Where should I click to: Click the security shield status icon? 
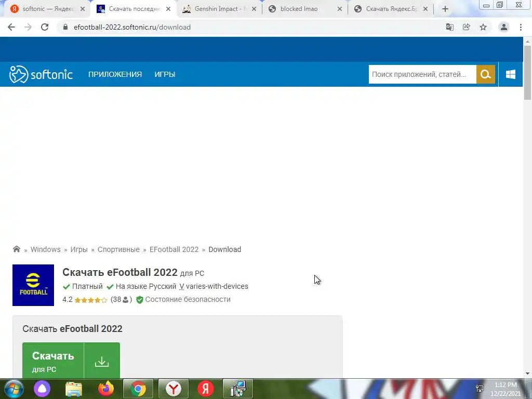coord(139,300)
